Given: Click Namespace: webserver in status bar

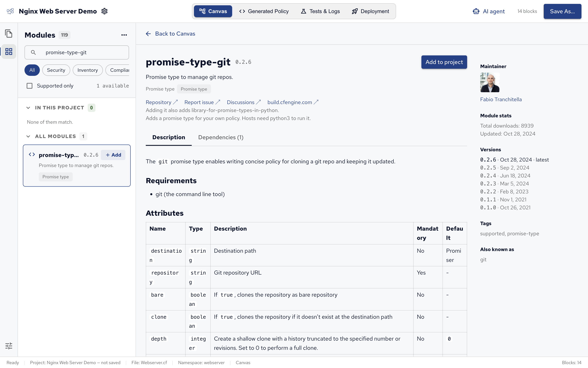Looking at the screenshot, I should click(x=201, y=363).
